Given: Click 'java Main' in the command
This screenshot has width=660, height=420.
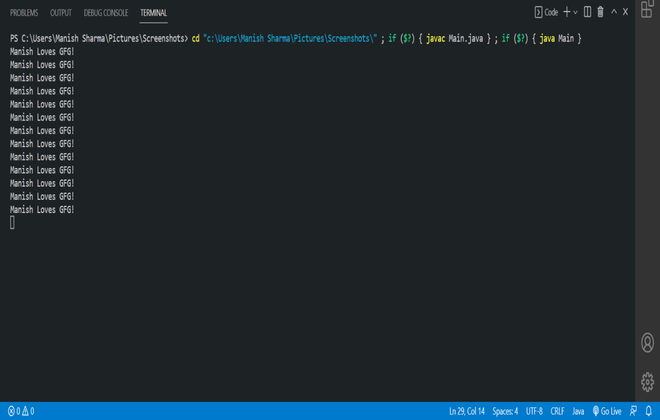Looking at the screenshot, I should coord(556,38).
